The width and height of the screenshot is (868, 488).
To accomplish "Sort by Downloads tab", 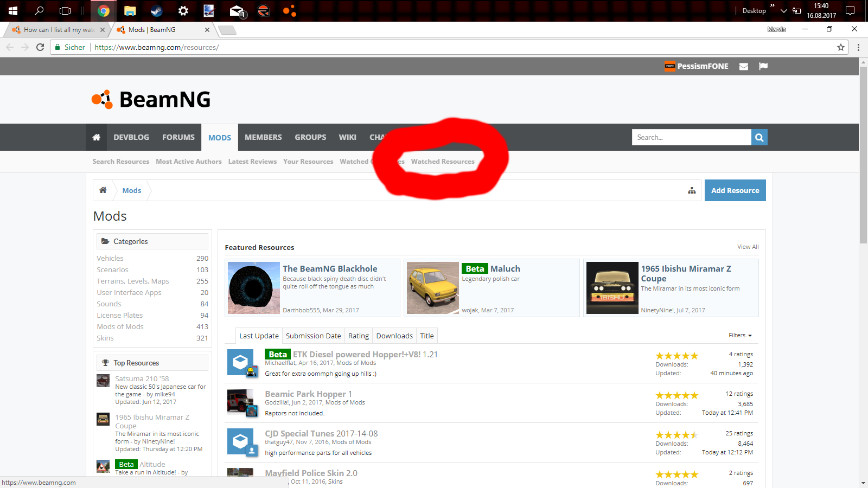I will click(x=394, y=336).
